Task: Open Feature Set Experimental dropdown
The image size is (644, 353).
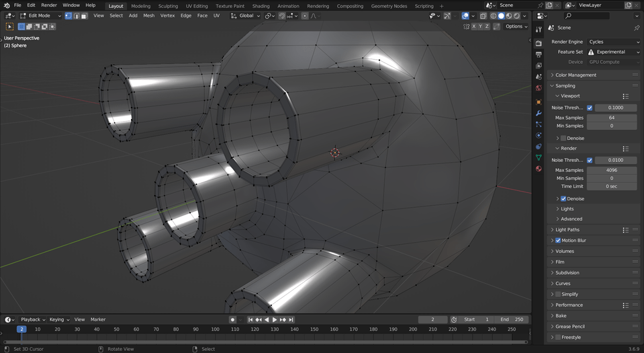Action: [614, 52]
